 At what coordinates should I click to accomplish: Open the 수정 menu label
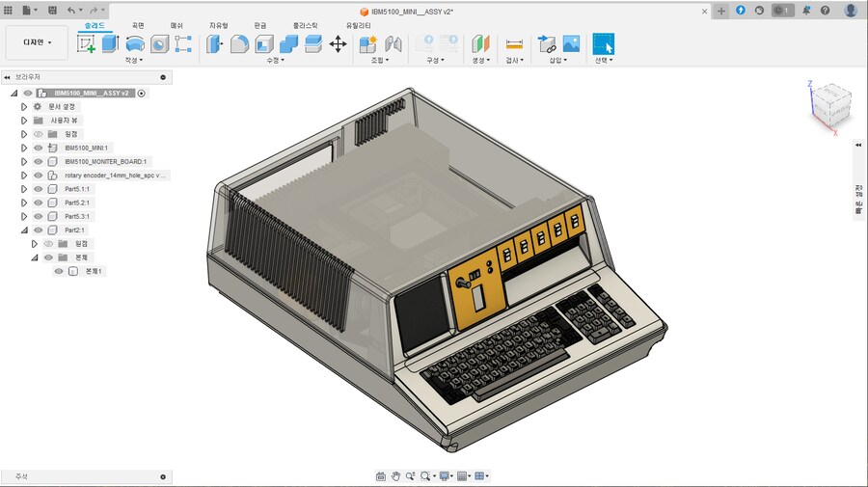point(275,60)
